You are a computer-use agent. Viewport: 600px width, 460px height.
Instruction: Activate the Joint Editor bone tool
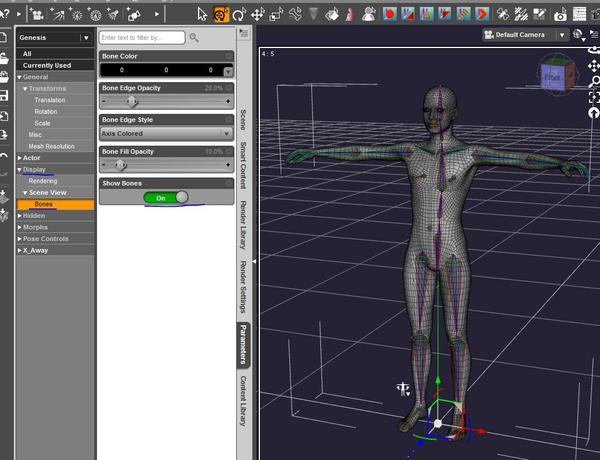coord(295,15)
